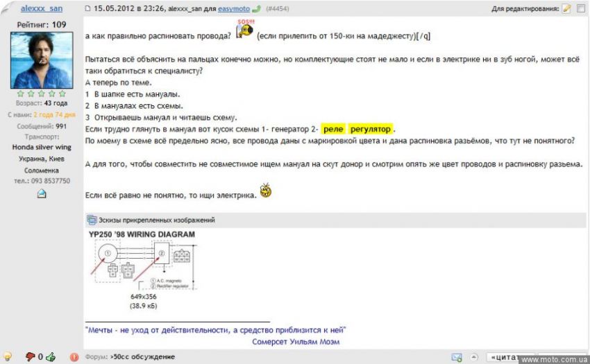This screenshot has width=590, height=364.
Task: Give a green thumbs up to this post
Action: (51, 357)
